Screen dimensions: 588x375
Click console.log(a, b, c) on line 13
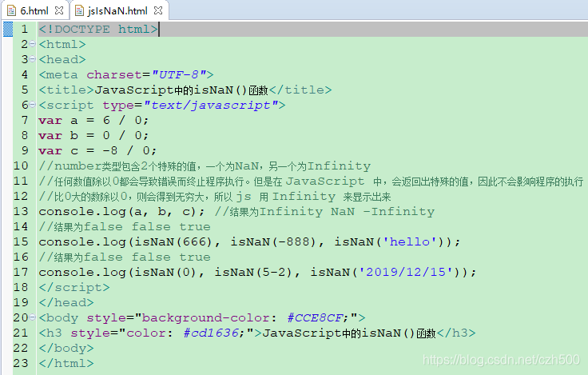pyautogui.click(x=122, y=212)
